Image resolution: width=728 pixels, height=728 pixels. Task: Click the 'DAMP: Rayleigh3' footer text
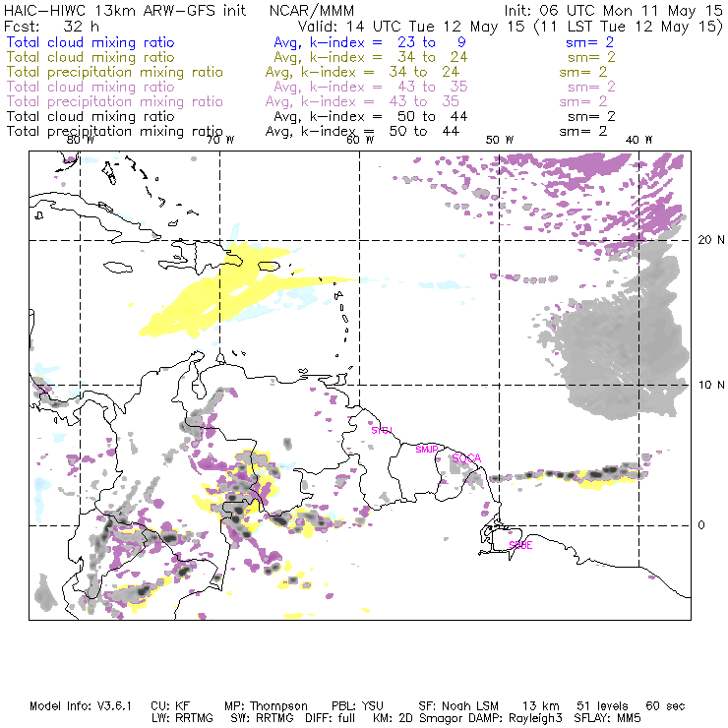[515, 718]
